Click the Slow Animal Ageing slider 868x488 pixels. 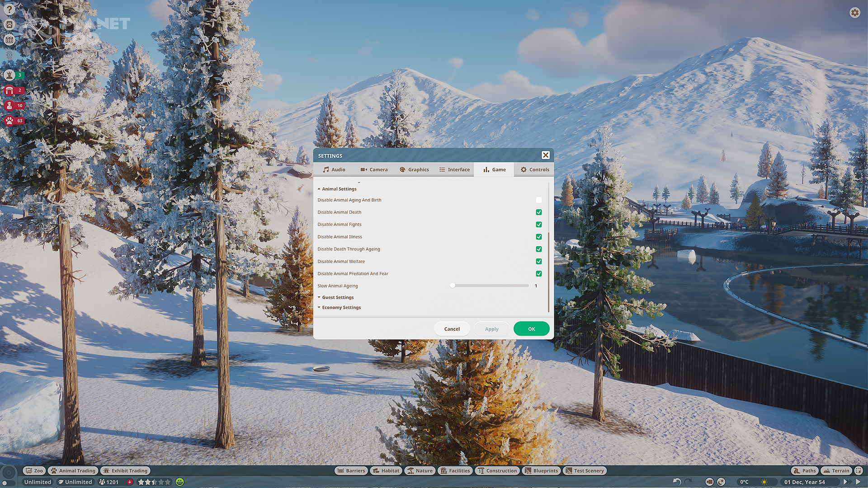click(x=490, y=286)
